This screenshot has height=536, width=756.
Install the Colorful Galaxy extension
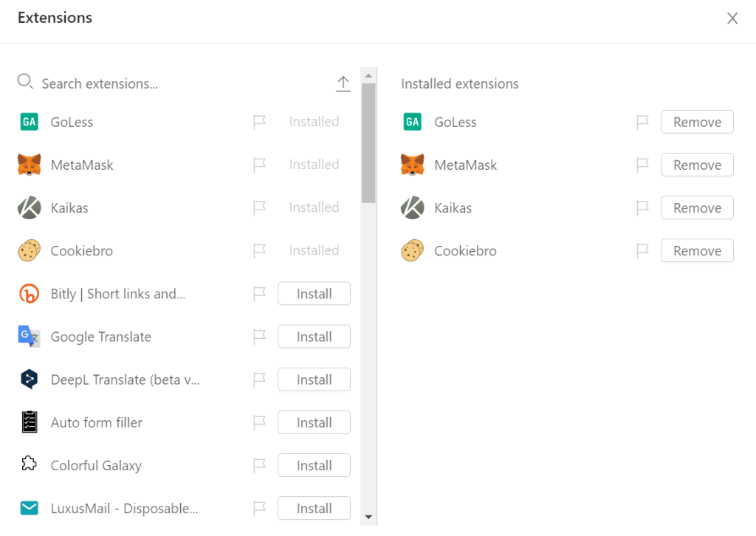314,465
